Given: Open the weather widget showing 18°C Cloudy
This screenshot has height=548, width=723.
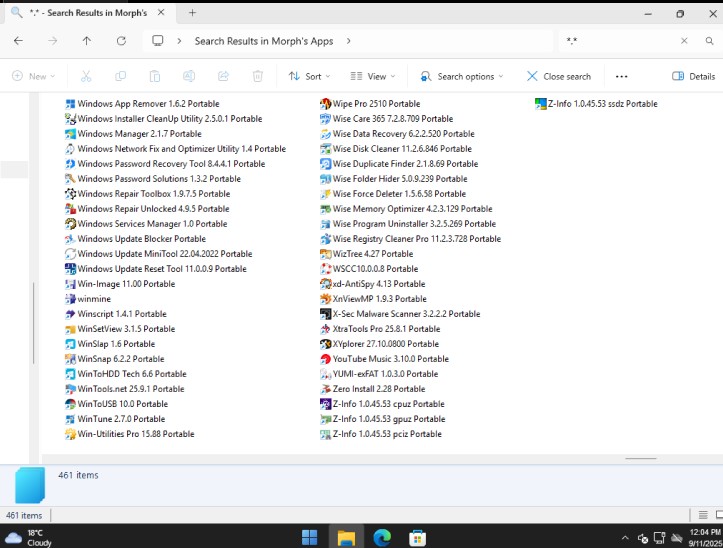Looking at the screenshot, I should [x=29, y=538].
